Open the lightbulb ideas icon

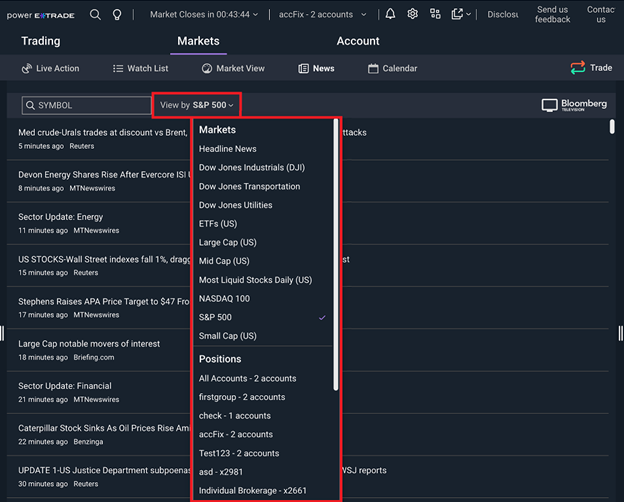click(x=117, y=15)
